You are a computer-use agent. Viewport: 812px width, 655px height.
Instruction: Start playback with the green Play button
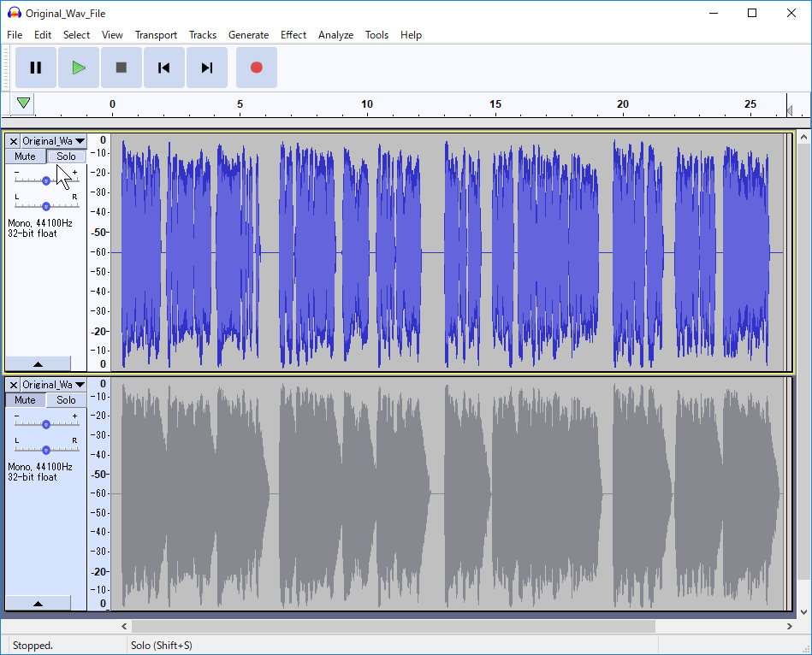point(79,68)
